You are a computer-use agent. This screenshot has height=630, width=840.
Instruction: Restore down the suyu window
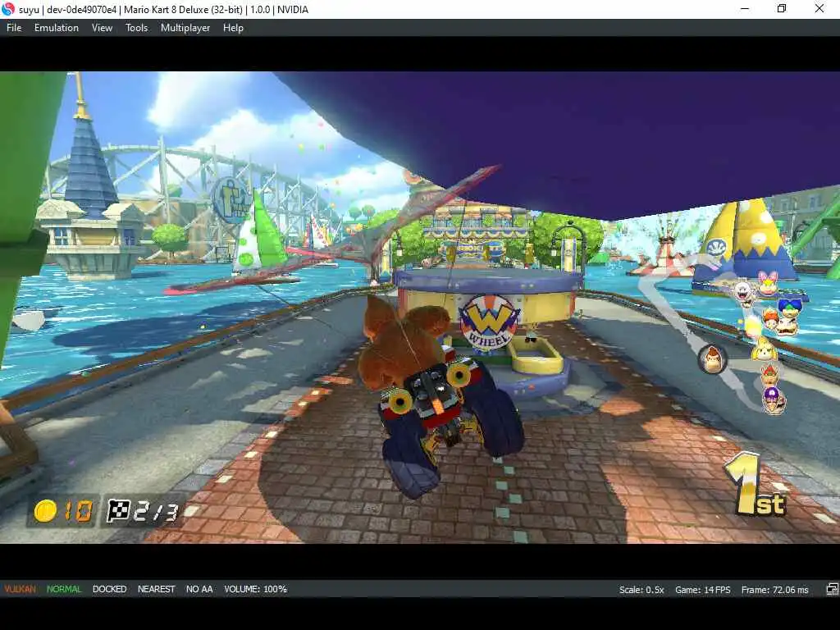(x=782, y=9)
